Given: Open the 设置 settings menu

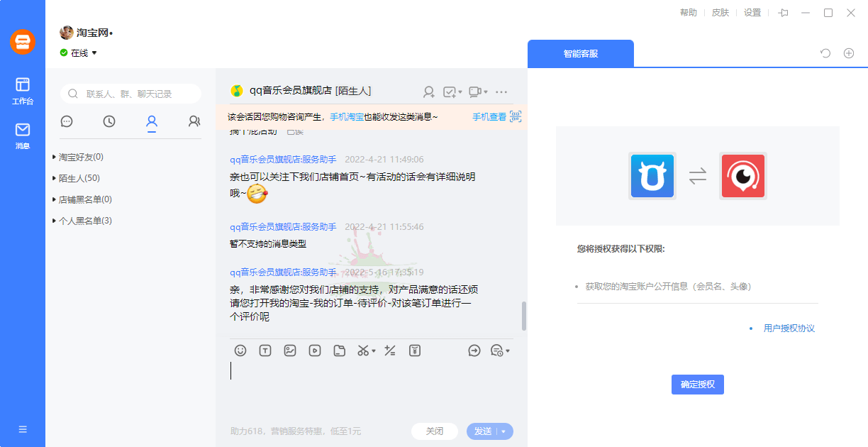Looking at the screenshot, I should (752, 12).
